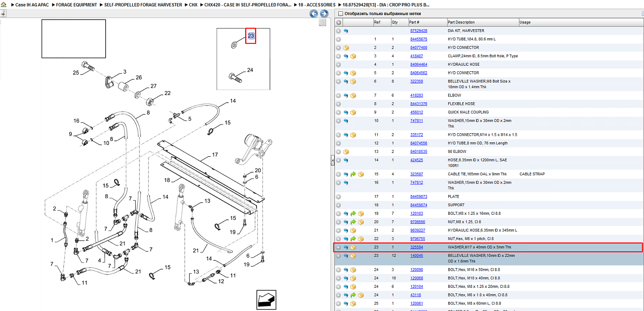The height and width of the screenshot is (311, 644).
Task: Click green arrow icon on 43118 bolt row
Action: 353,295
